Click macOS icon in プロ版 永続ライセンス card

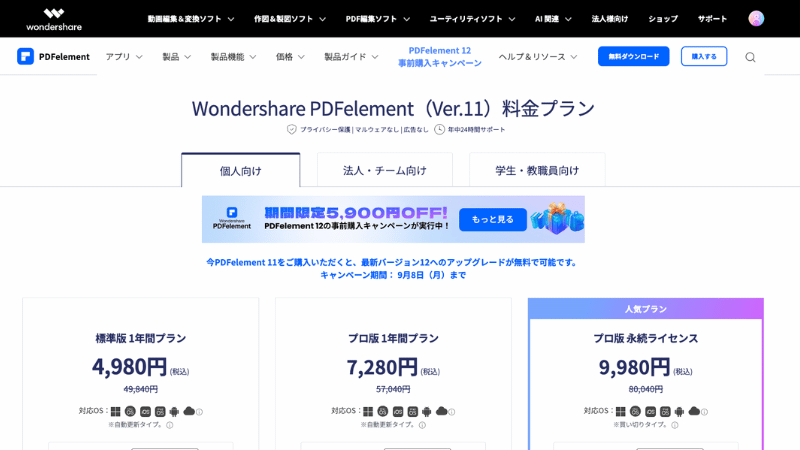[x=635, y=411]
